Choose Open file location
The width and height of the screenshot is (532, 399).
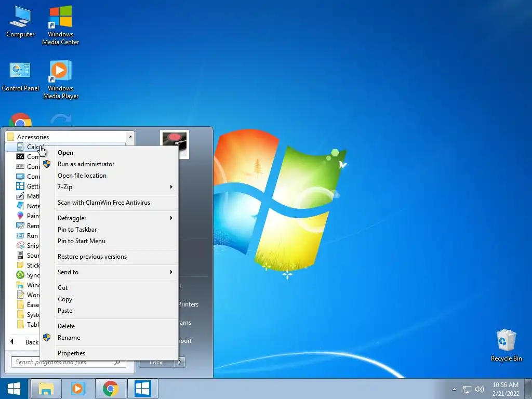pos(109,176)
